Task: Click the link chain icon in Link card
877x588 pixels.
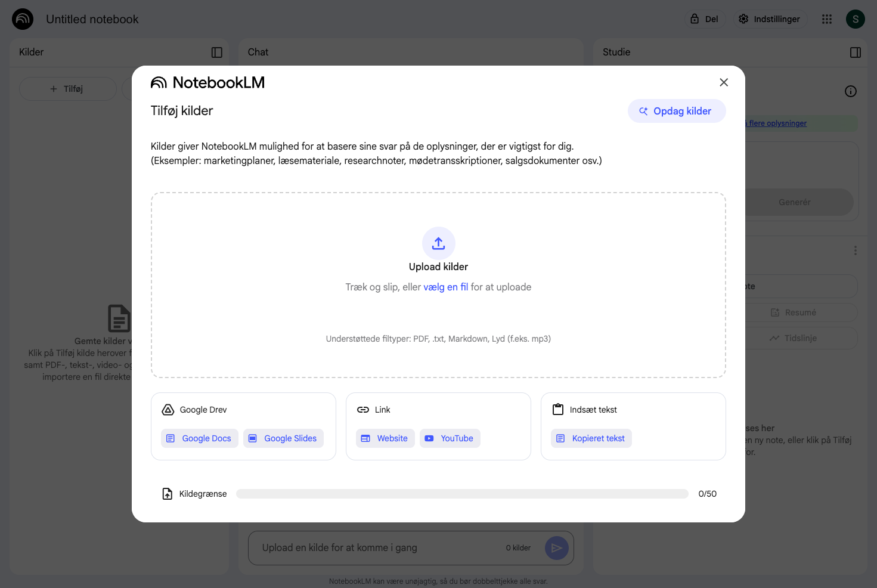Action: [362, 409]
